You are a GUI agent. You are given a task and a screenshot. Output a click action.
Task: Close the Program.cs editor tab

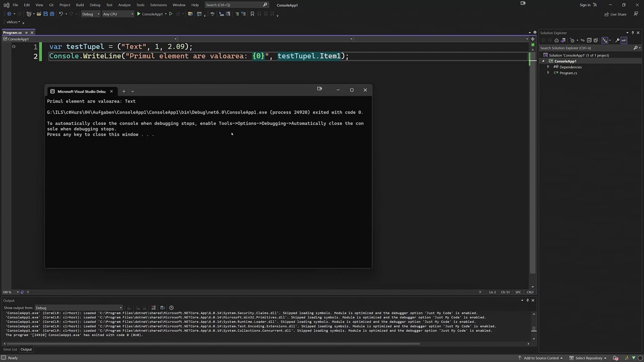pyautogui.click(x=32, y=33)
